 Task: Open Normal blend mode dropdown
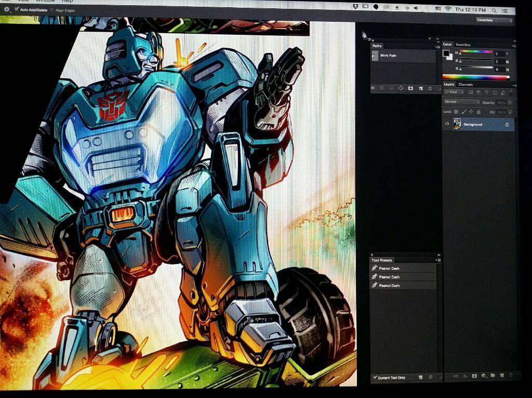(x=462, y=102)
